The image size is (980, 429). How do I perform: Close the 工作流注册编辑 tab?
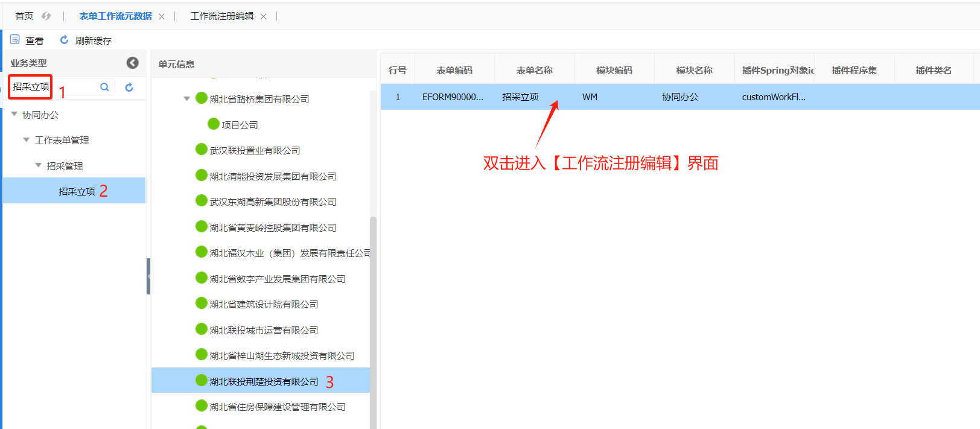tap(263, 16)
